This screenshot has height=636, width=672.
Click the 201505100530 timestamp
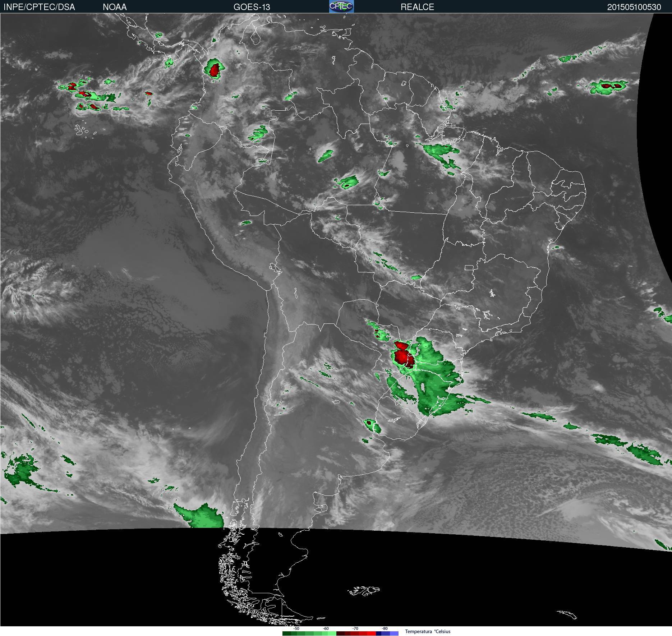click(x=634, y=7)
